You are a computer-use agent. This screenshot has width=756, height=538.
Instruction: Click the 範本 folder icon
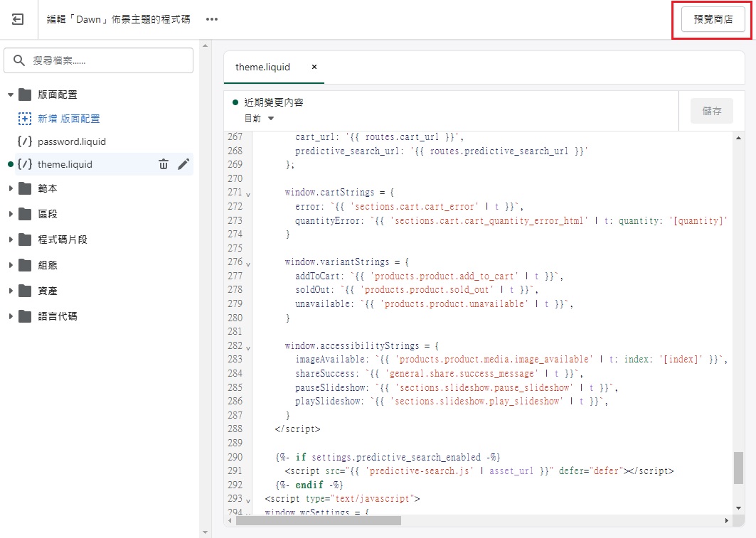25,188
